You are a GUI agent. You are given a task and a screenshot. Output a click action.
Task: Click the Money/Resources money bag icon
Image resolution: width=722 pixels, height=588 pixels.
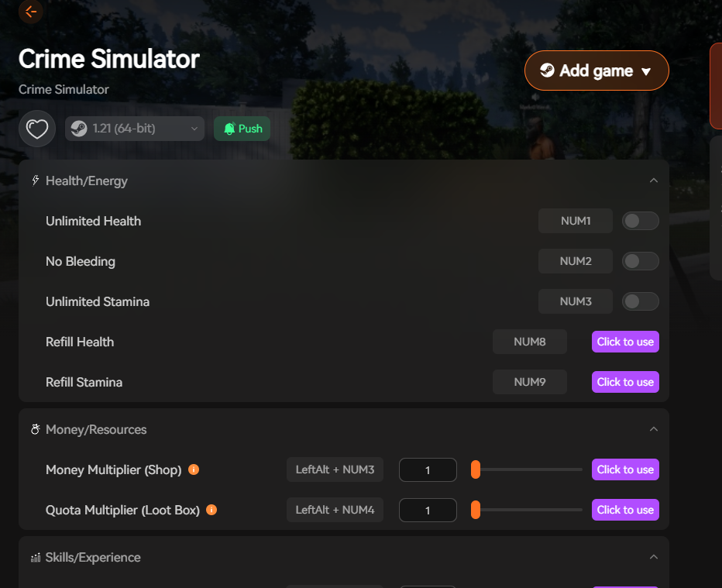[34, 428]
